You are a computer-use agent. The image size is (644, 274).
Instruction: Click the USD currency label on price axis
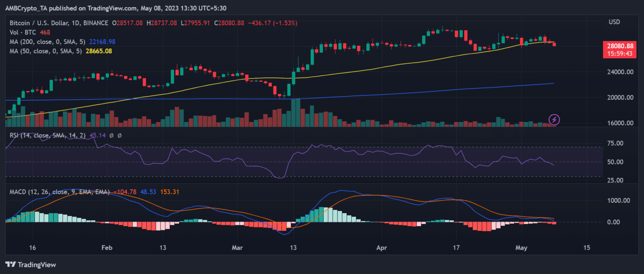coord(614,22)
